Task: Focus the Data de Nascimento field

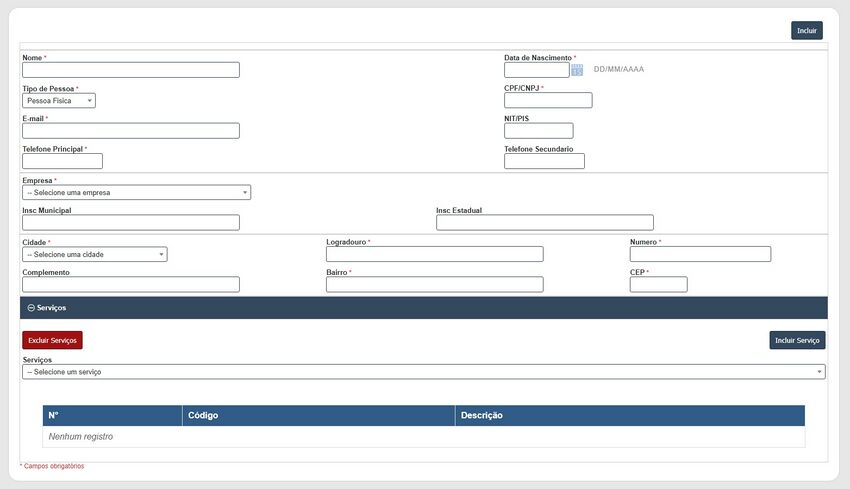Action: tap(537, 70)
